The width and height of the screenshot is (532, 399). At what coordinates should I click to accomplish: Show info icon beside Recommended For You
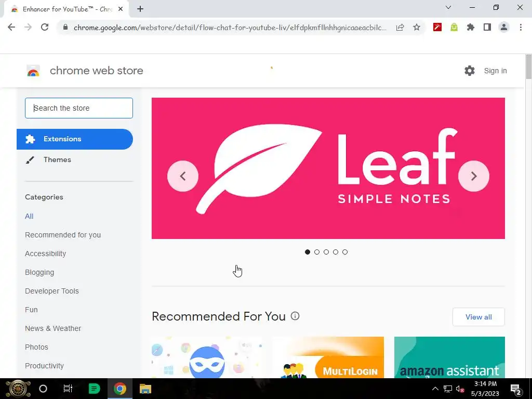(295, 316)
